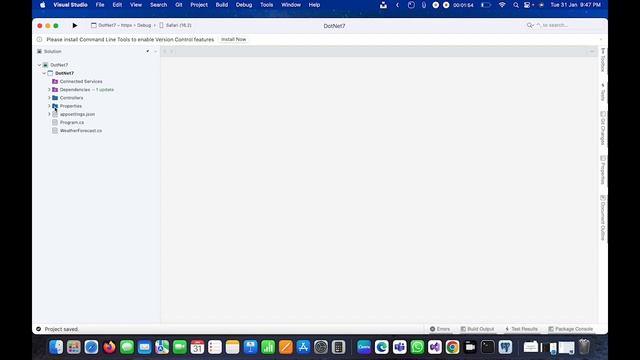Open the File menu
This screenshot has width=640, height=360.
click(x=100, y=5)
